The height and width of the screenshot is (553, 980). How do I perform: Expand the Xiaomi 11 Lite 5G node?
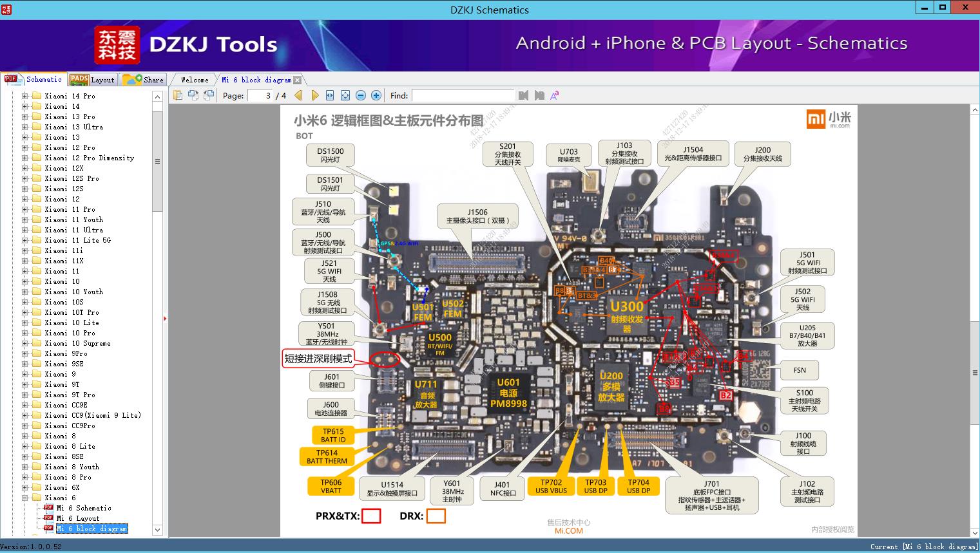24,240
